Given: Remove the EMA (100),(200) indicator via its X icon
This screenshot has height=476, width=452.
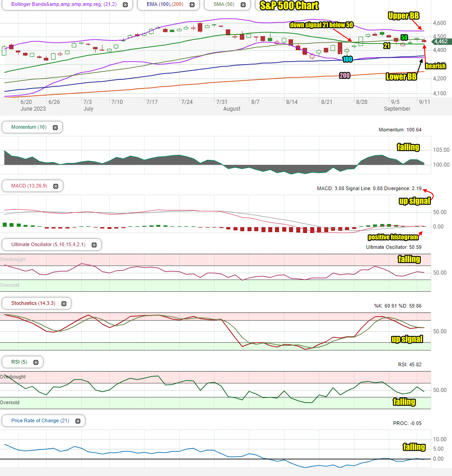Looking at the screenshot, I should click(x=192, y=5).
